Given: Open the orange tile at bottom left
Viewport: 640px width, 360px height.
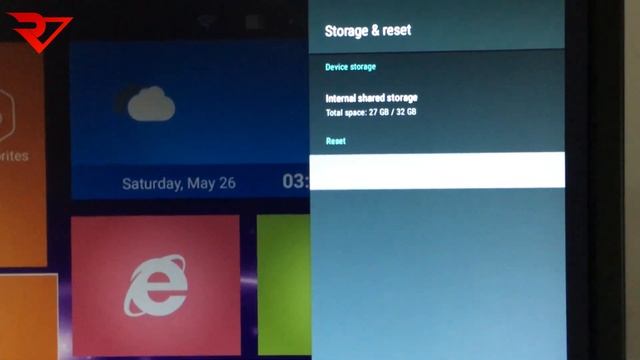Looking at the screenshot, I should [x=29, y=317].
